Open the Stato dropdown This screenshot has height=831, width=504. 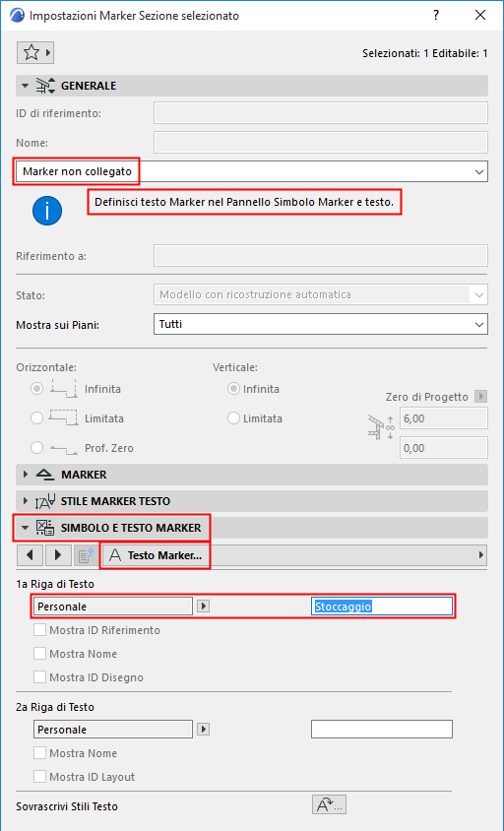(321, 294)
